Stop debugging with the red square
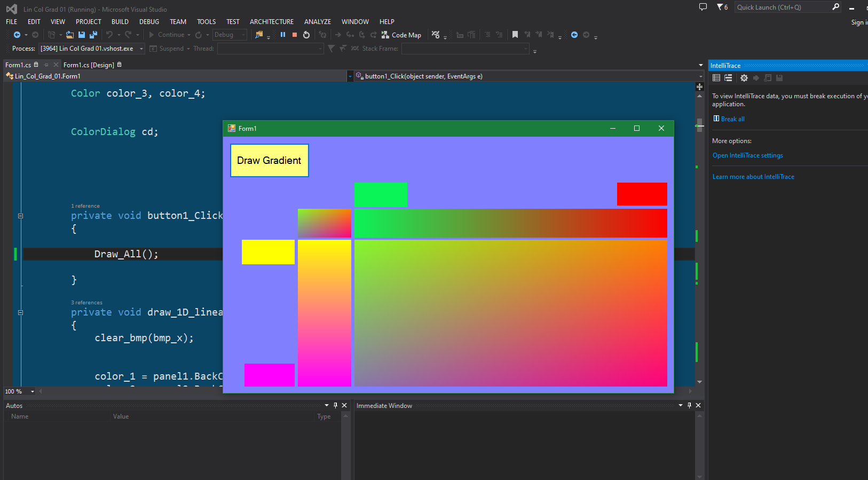This screenshot has width=868, height=480. point(295,35)
